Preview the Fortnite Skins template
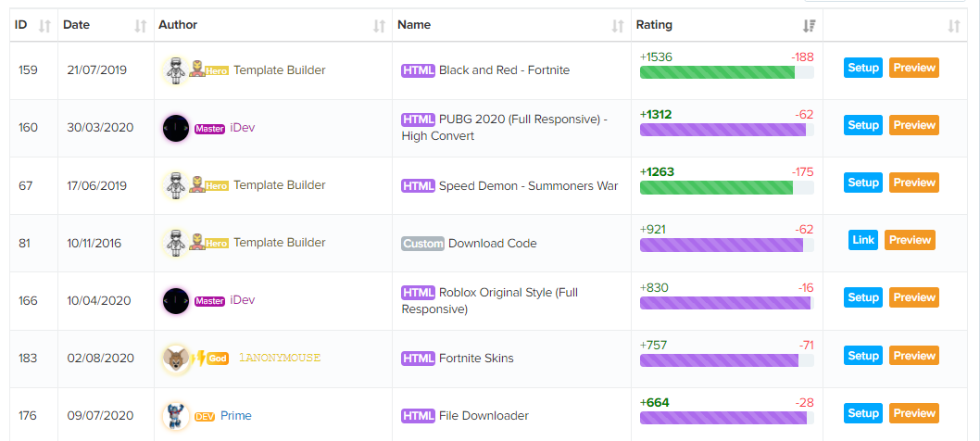This screenshot has height=441, width=980. 913,356
